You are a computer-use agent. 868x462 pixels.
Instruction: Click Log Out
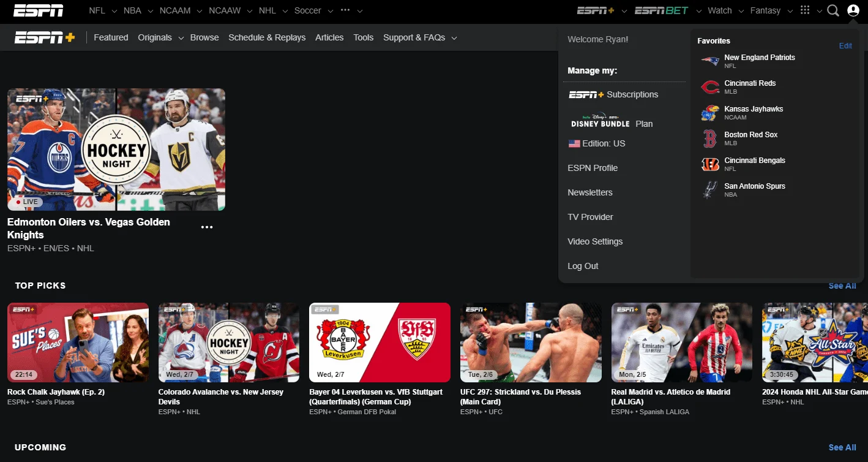(583, 266)
